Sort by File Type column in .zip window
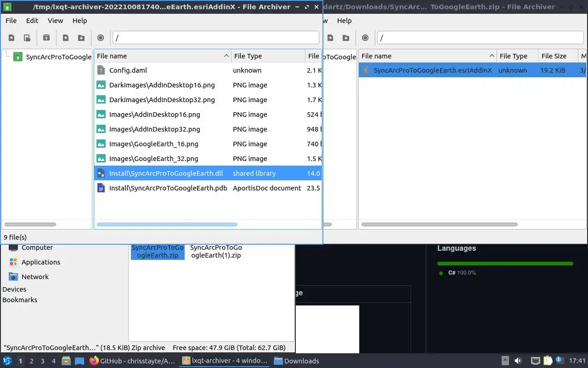Screen dimensions: 588x368 point(518,56)
